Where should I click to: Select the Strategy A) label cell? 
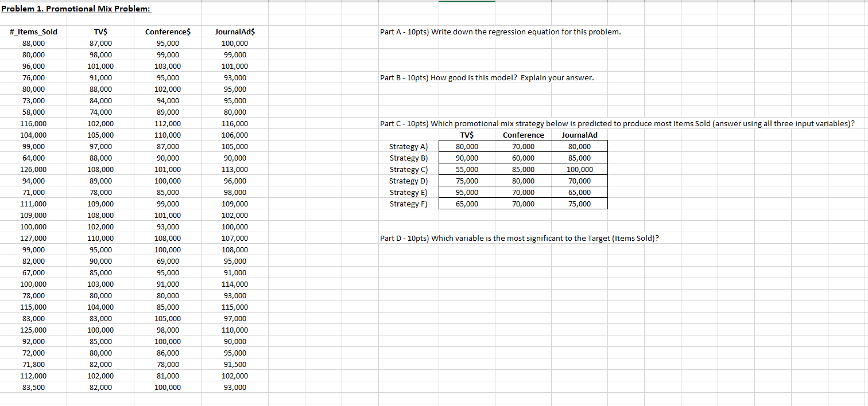coord(408,146)
